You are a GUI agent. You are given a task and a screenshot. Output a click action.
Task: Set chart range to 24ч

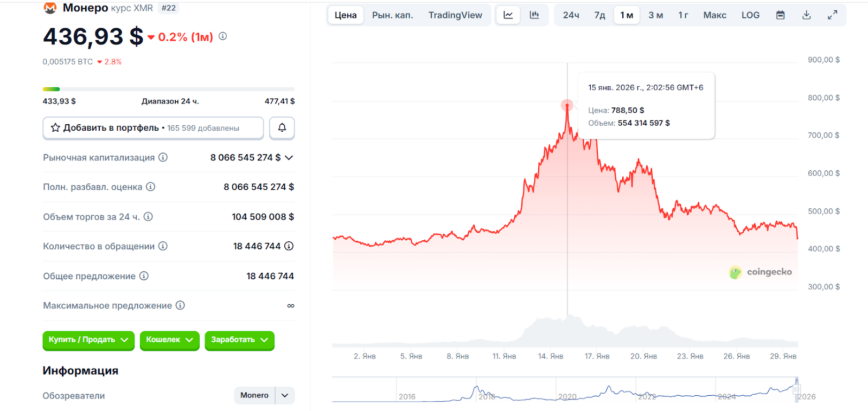(571, 15)
